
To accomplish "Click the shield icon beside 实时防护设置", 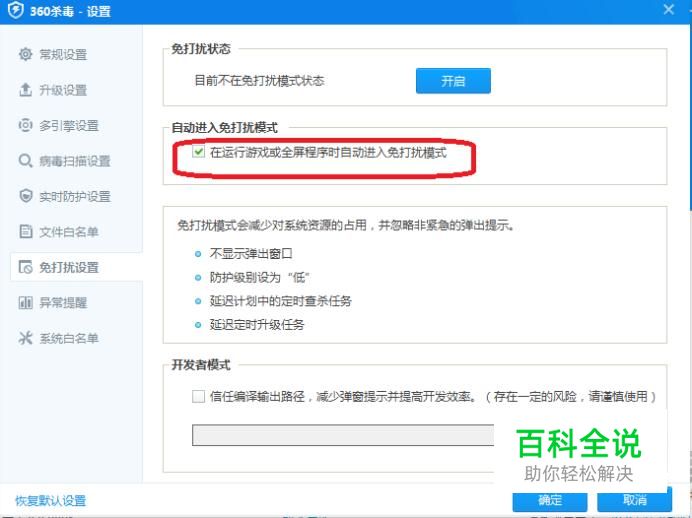I will point(26,196).
